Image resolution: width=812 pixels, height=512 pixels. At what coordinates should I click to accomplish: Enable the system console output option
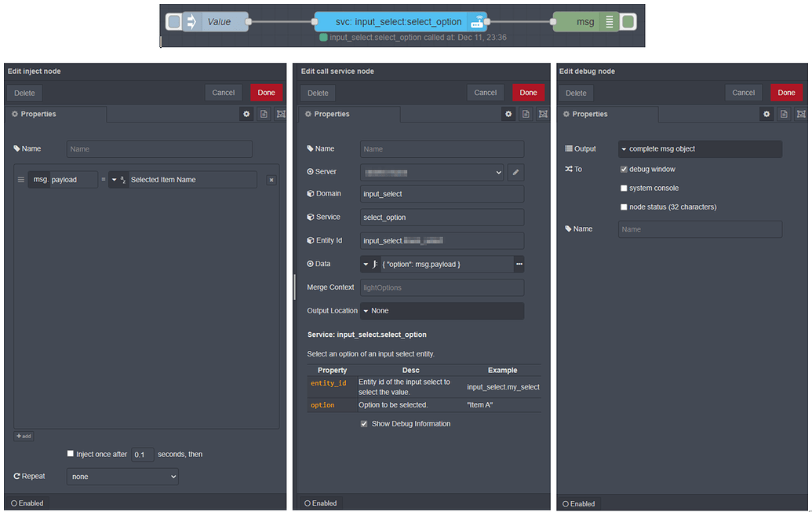pyautogui.click(x=624, y=188)
